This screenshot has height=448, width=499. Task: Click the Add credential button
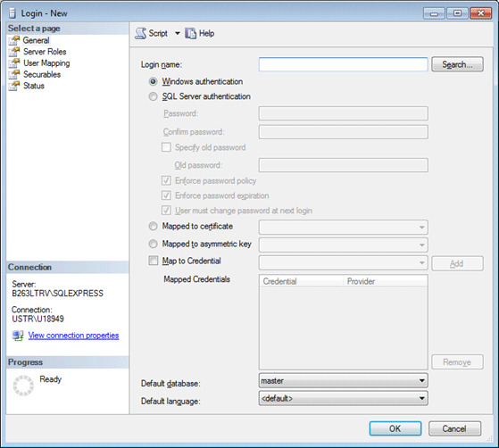457,263
